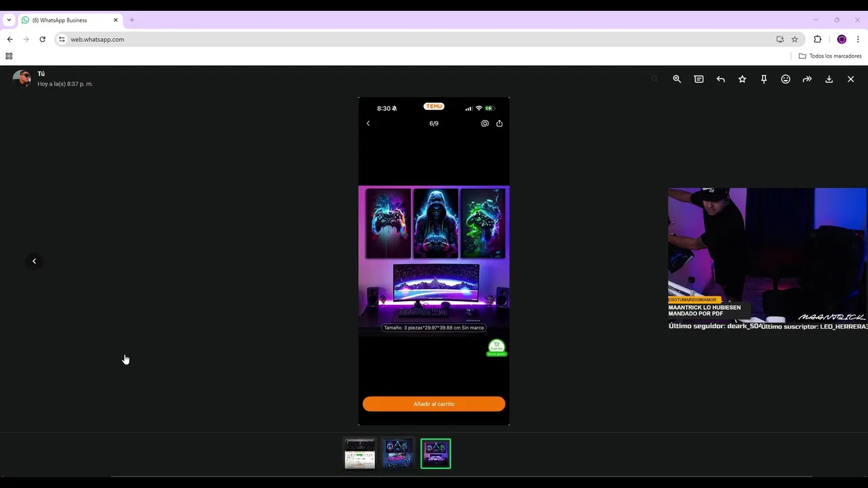Image resolution: width=868 pixels, height=488 pixels.
Task: Click the Añadir al carrito button in the image
Action: pyautogui.click(x=434, y=404)
